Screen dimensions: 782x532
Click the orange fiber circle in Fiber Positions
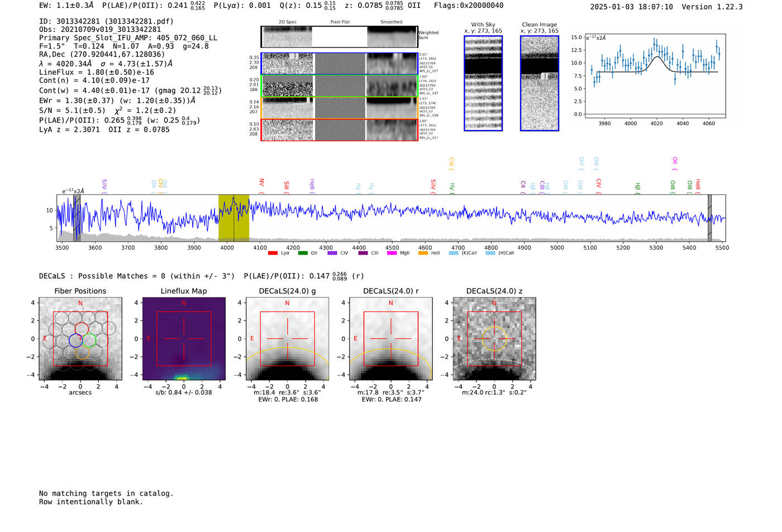click(82, 352)
